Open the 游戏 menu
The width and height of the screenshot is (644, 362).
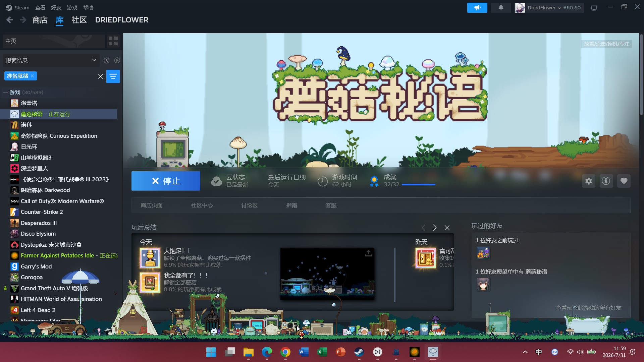point(72,7)
